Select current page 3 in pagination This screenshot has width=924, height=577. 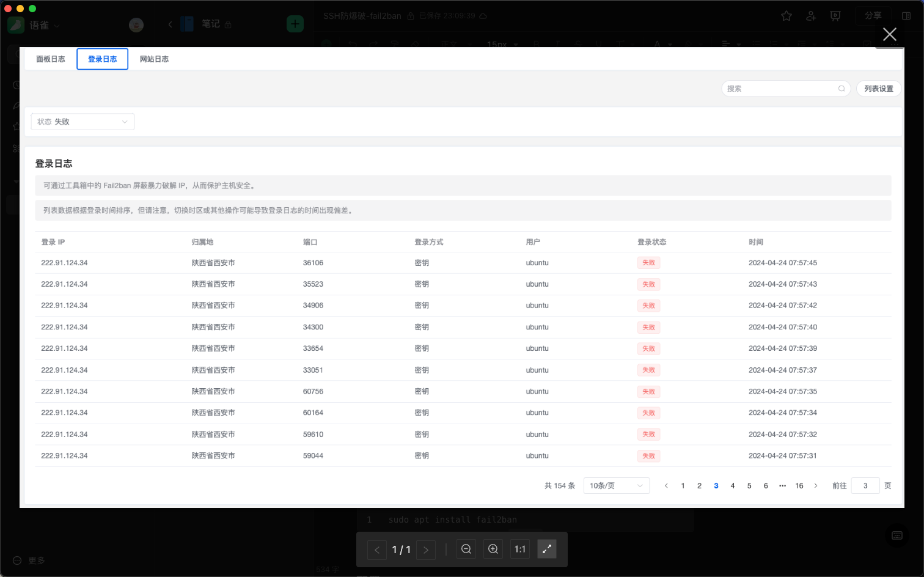(x=716, y=486)
